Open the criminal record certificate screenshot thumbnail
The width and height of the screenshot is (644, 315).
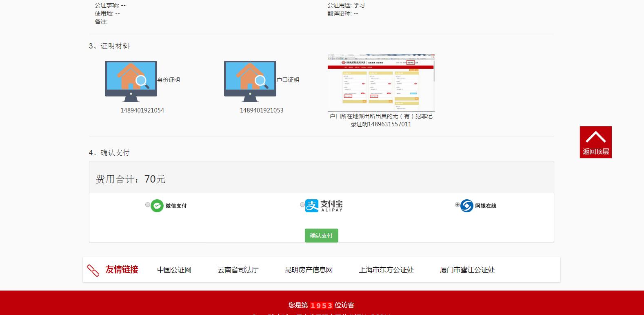pyautogui.click(x=381, y=83)
